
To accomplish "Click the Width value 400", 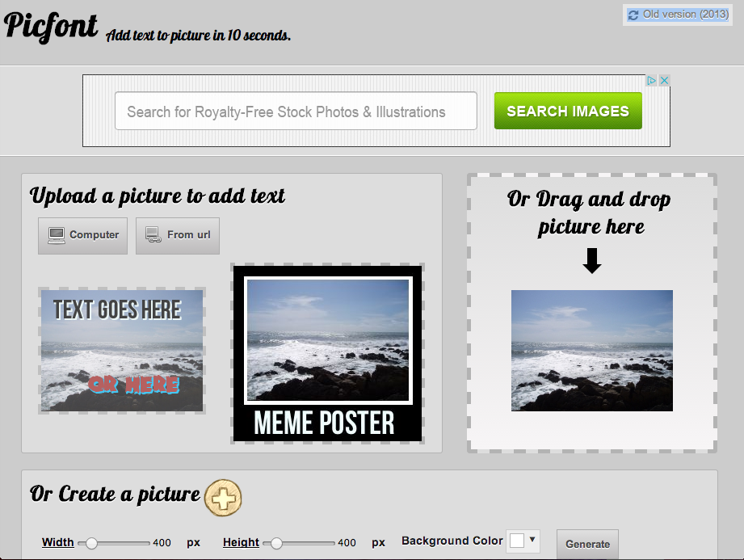I will pyautogui.click(x=162, y=543).
